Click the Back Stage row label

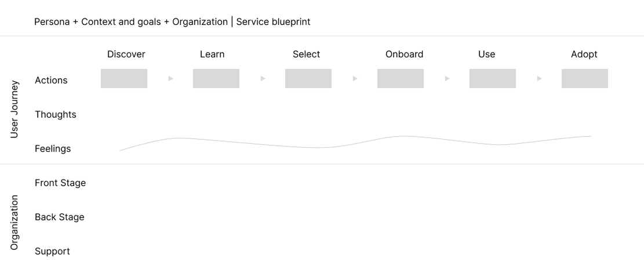[x=60, y=217]
